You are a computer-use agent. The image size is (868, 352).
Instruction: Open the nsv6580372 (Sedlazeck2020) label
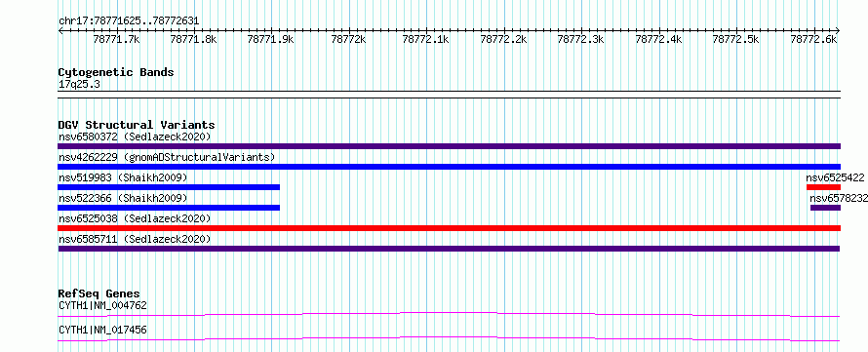point(135,137)
